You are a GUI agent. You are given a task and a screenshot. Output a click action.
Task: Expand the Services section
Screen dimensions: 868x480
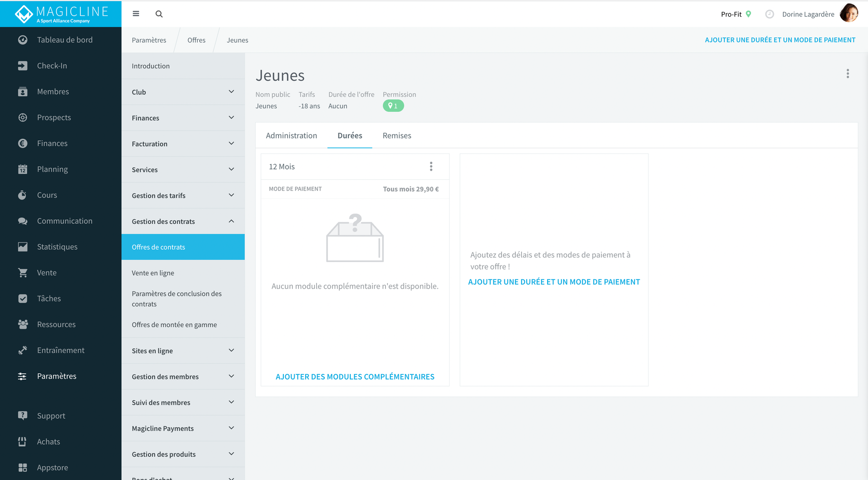183,169
